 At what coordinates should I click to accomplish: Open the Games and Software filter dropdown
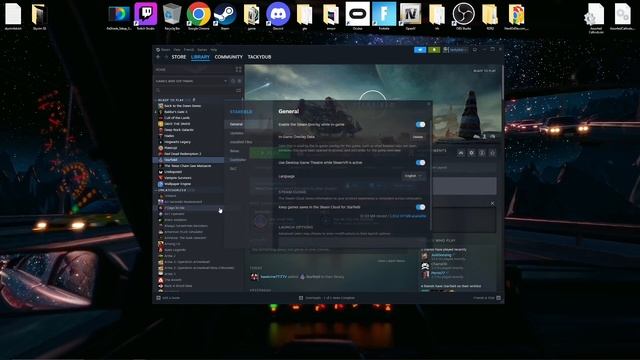[x=191, y=81]
